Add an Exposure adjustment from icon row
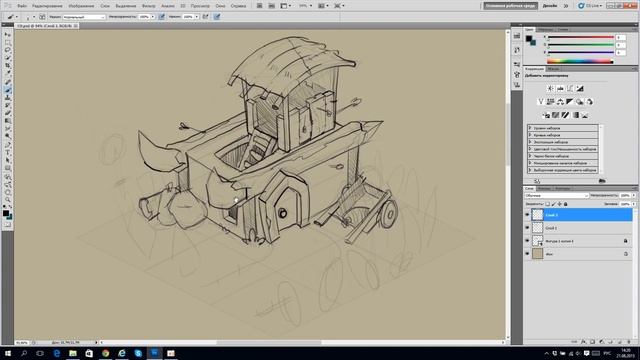The width and height of the screenshot is (640, 360). coord(580,89)
